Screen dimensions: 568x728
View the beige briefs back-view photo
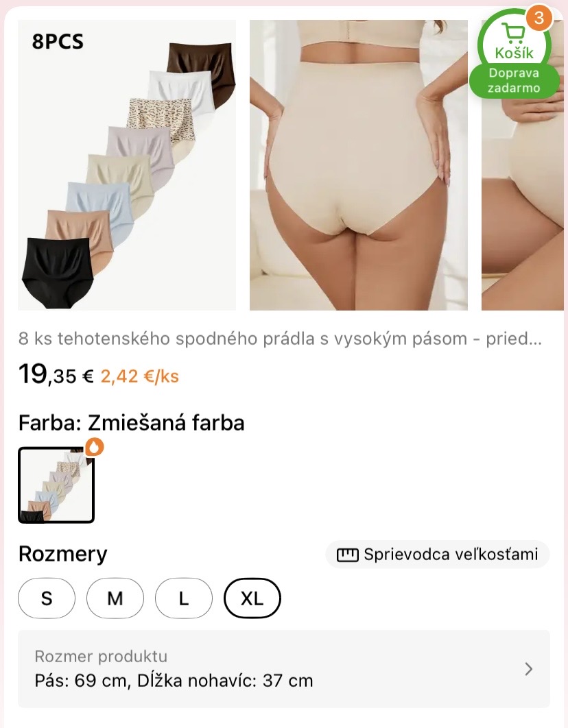click(x=359, y=165)
